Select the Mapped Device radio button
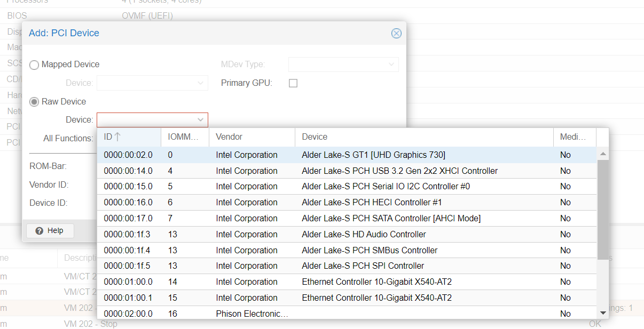644x329 pixels. 34,65
